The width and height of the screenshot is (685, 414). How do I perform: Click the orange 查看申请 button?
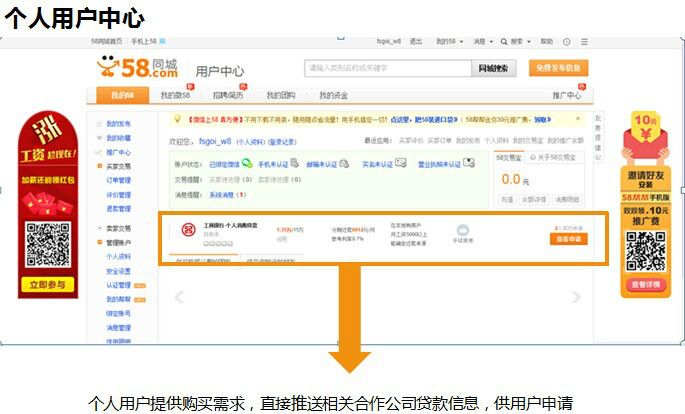point(568,239)
